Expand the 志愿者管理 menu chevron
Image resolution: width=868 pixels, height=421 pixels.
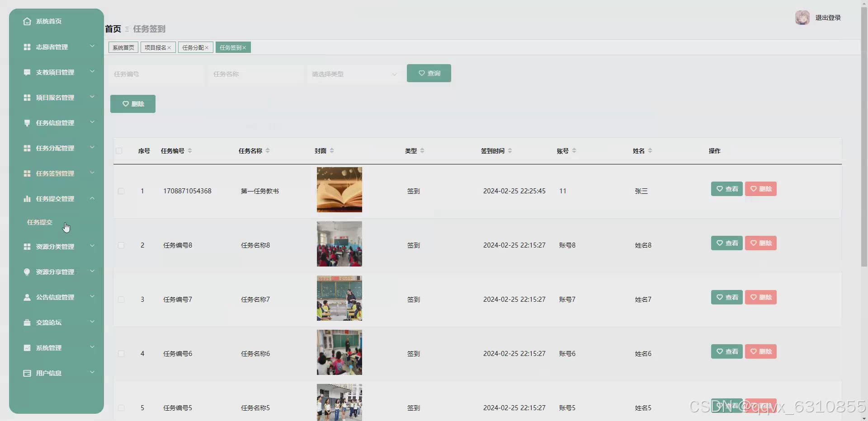coord(92,46)
